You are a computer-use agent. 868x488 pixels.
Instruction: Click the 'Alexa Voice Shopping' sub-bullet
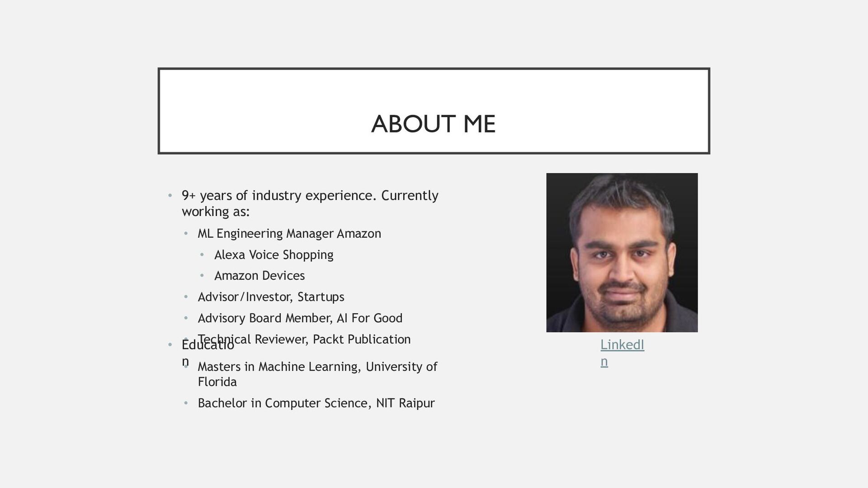tap(274, 255)
